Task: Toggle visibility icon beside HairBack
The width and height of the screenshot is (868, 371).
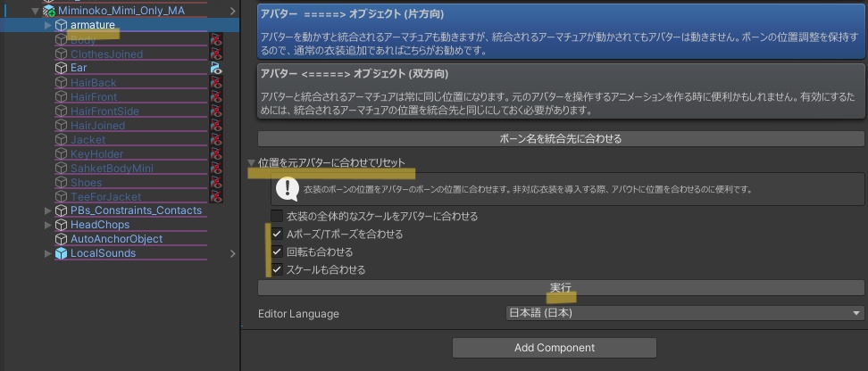Action: (216, 82)
